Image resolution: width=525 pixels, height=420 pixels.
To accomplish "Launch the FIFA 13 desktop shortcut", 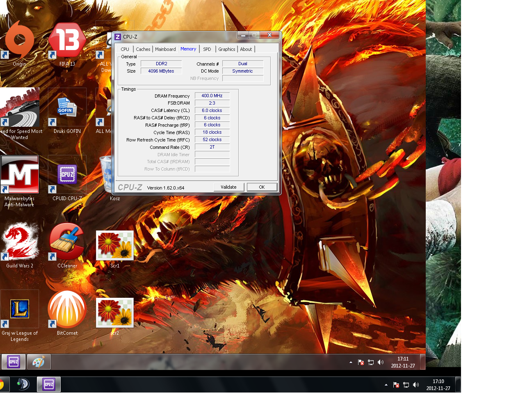I will [x=67, y=43].
